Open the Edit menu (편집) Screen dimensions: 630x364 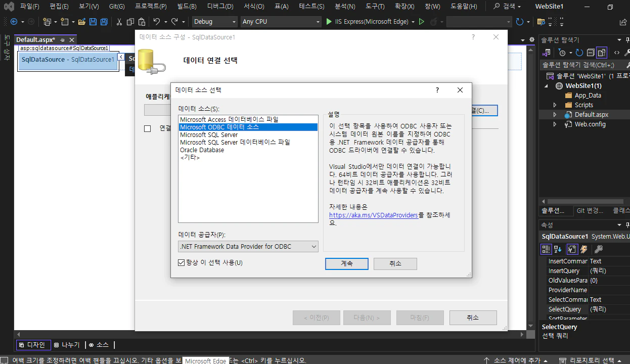point(59,7)
